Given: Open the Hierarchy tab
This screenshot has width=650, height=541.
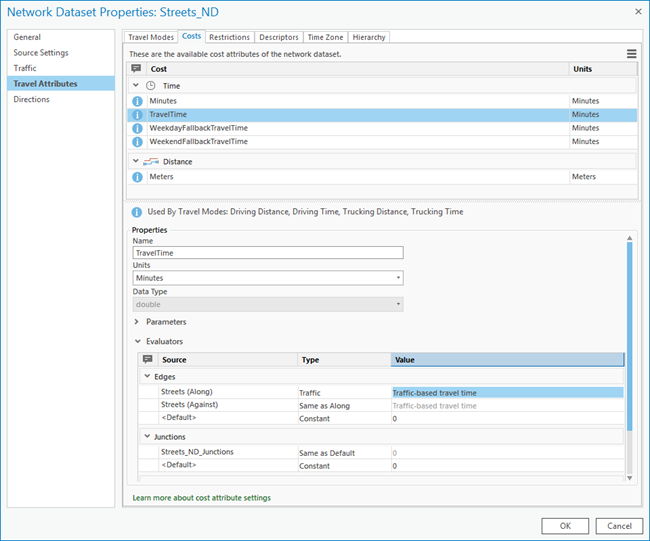Looking at the screenshot, I should tap(368, 37).
